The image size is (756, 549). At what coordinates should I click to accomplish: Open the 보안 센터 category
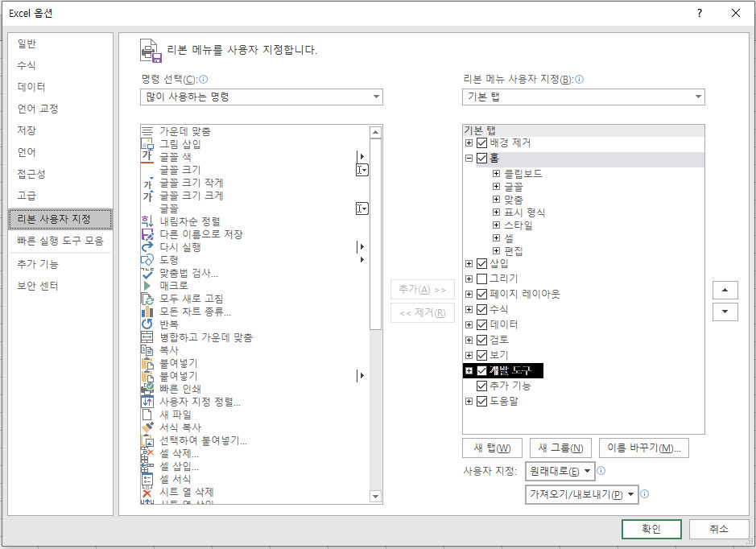[x=60, y=286]
